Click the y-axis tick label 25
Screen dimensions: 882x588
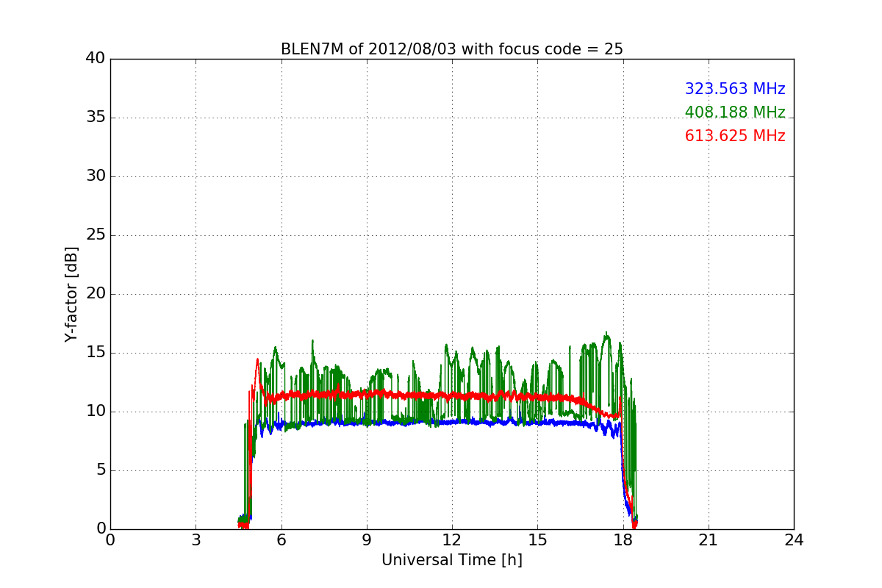[96, 235]
